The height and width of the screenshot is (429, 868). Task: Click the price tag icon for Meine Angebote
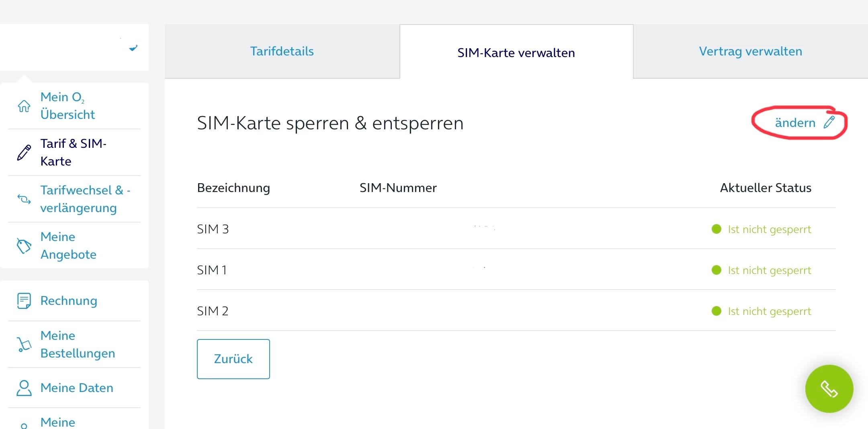tap(24, 246)
